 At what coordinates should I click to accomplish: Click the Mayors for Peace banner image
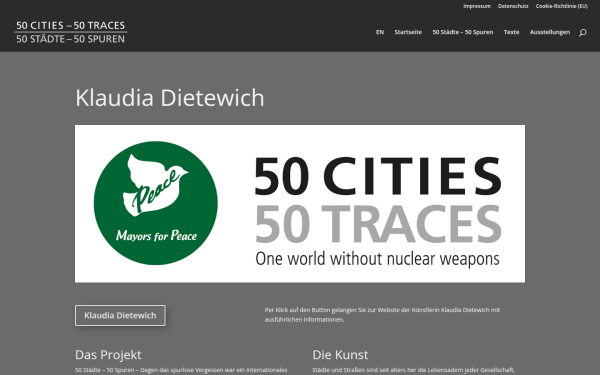300,204
